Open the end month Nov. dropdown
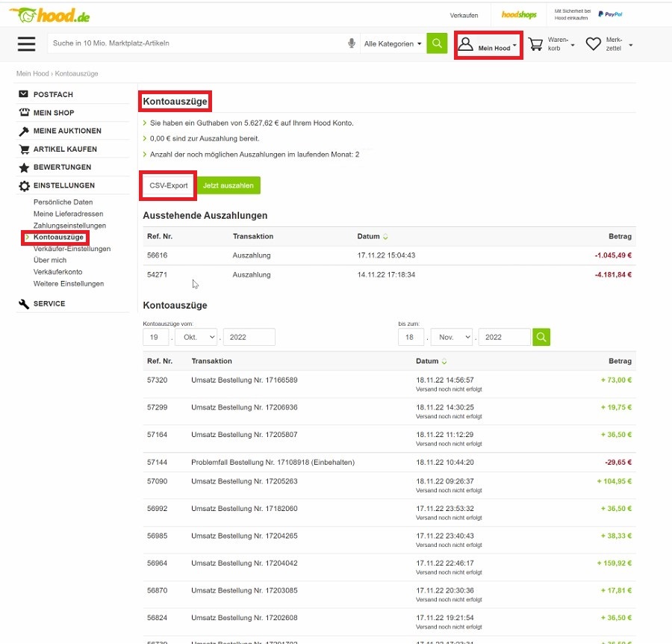 click(x=451, y=338)
